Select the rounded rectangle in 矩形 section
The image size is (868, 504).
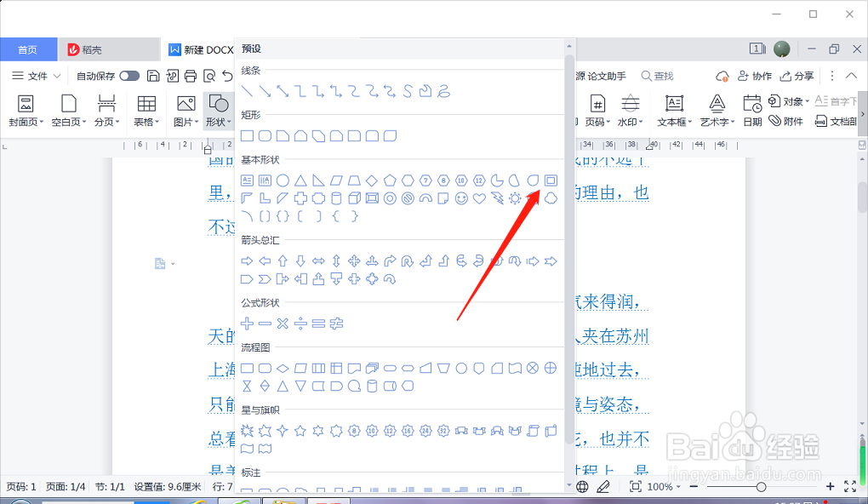tap(266, 135)
